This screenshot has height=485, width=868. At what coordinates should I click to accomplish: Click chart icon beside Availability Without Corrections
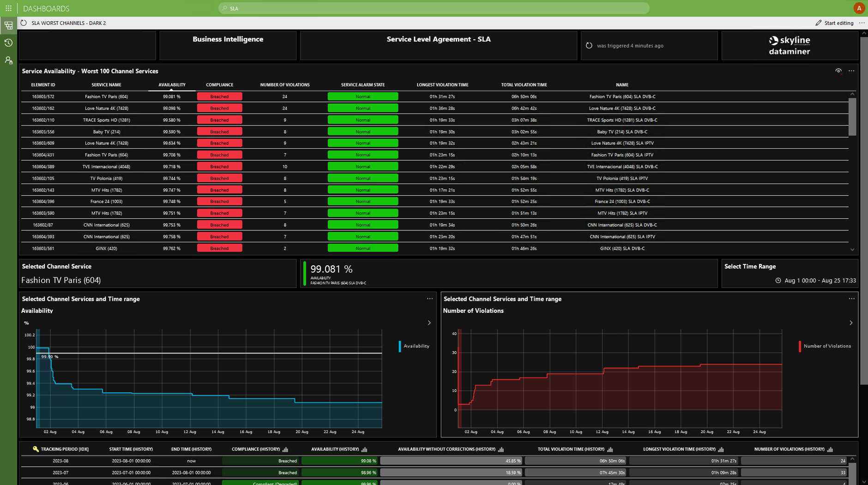[501, 449]
